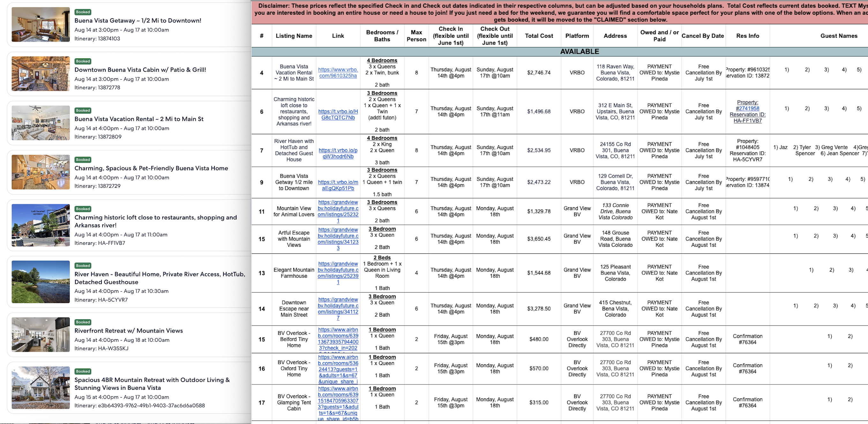Viewport: 868px width, 424px height.
Task: Select PAYMENT OWED to: Nate Kot in row 13
Action: (x=659, y=273)
